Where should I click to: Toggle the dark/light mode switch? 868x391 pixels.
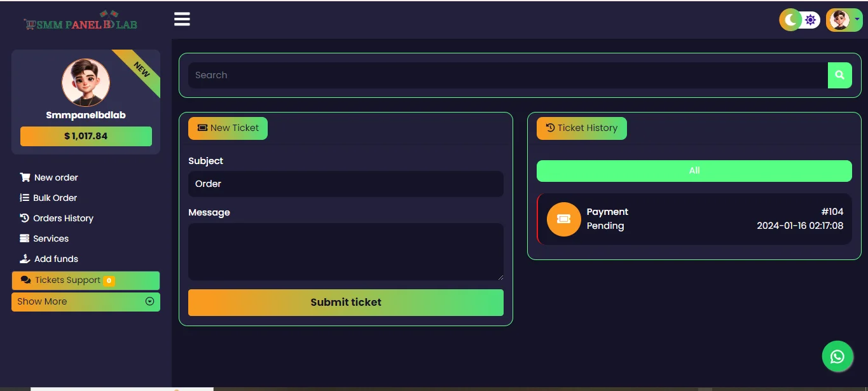coord(800,20)
